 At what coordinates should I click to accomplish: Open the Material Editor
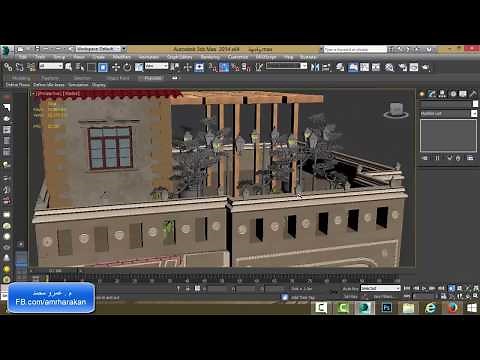[x=389, y=67]
